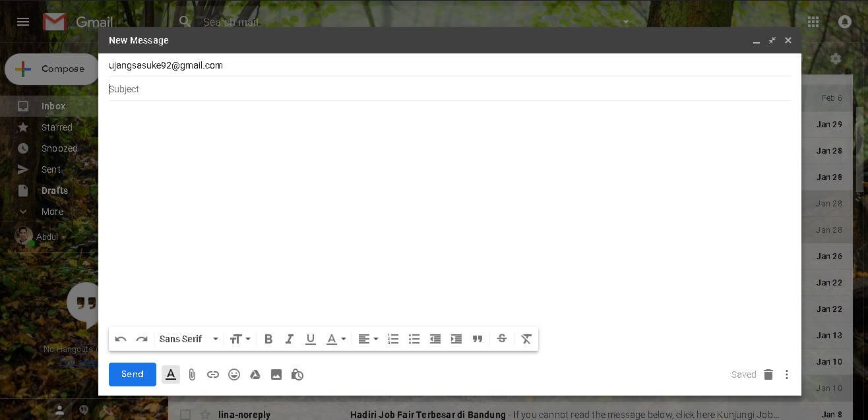Click the email dated Feb 6
Image resolution: width=868 pixels, height=420 pixels.
pos(832,98)
